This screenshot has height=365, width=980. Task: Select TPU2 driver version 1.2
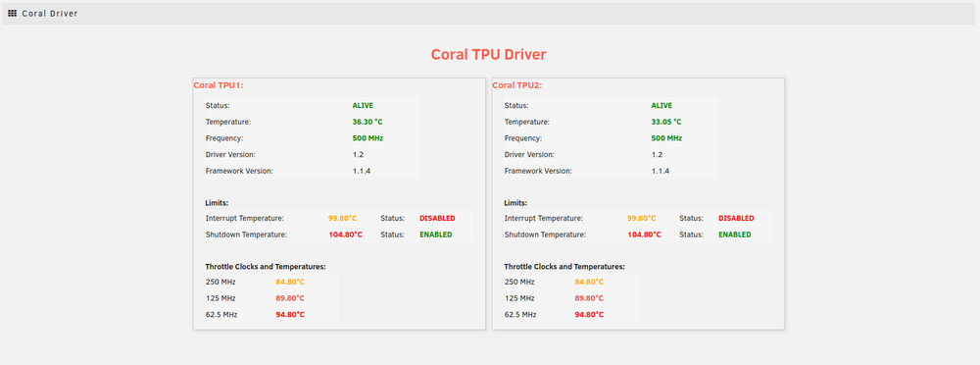657,155
